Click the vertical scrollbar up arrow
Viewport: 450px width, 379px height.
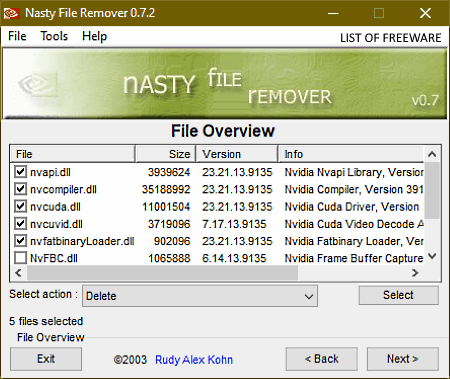[432, 154]
